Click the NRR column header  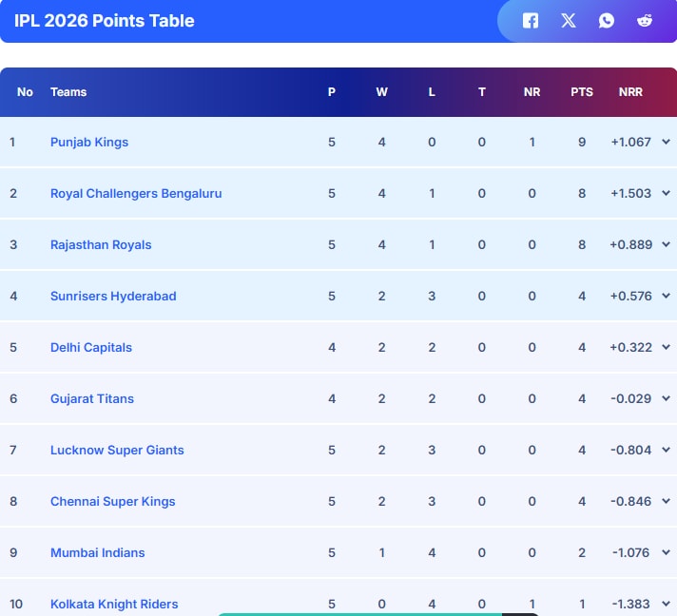[x=630, y=92]
